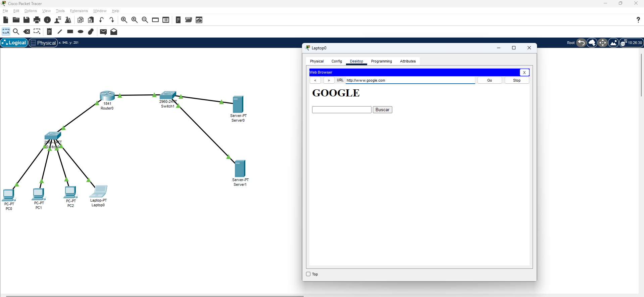
Task: Click the New Cluster cloud icon
Action: click(x=592, y=43)
